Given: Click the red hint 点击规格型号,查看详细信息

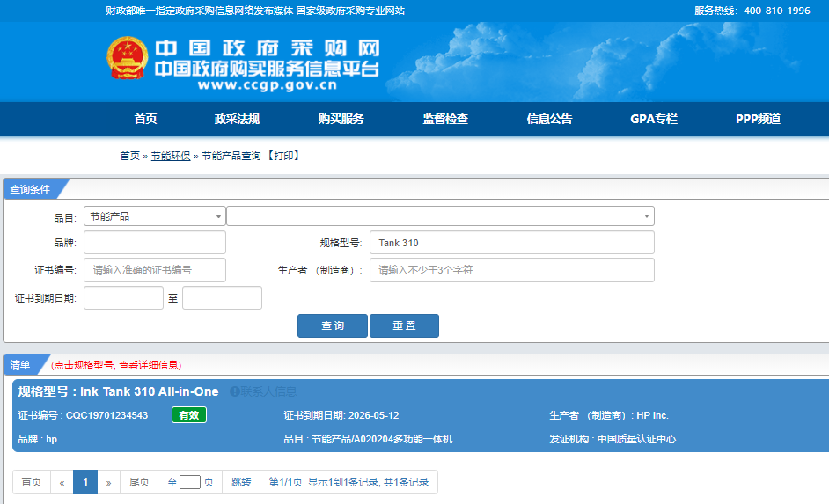Looking at the screenshot, I should (116, 365).
